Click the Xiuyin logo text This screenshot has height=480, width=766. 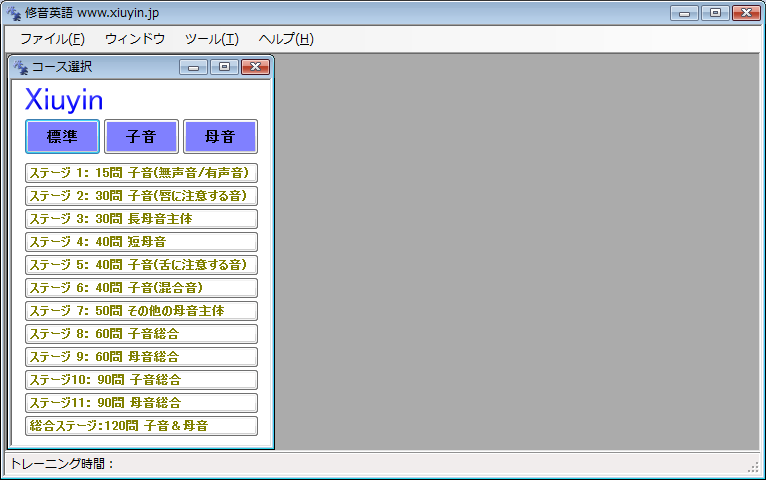[64, 100]
